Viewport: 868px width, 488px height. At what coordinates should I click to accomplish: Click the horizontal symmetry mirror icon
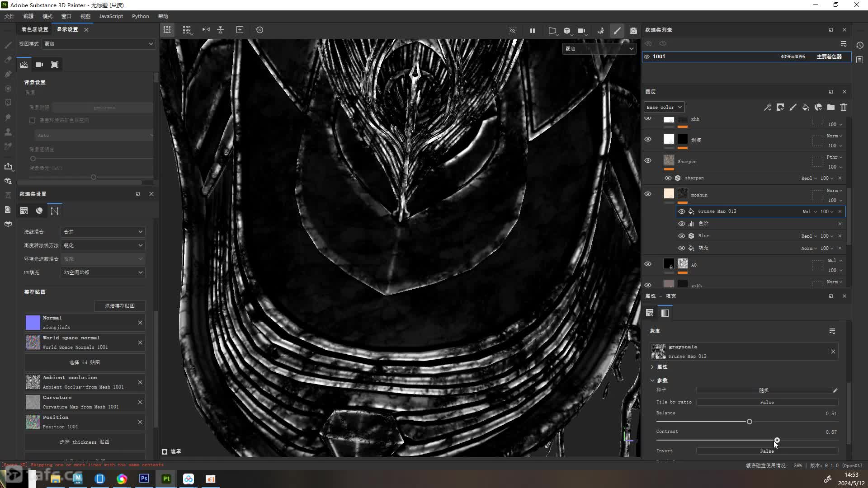(206, 30)
